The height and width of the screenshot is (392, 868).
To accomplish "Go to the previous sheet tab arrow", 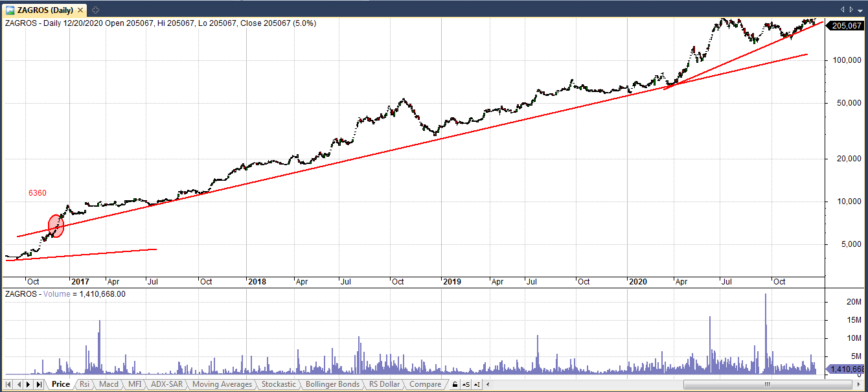I will (18, 385).
